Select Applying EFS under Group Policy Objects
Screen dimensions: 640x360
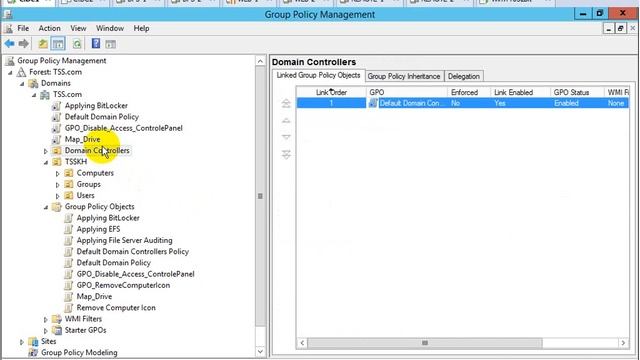click(98, 229)
